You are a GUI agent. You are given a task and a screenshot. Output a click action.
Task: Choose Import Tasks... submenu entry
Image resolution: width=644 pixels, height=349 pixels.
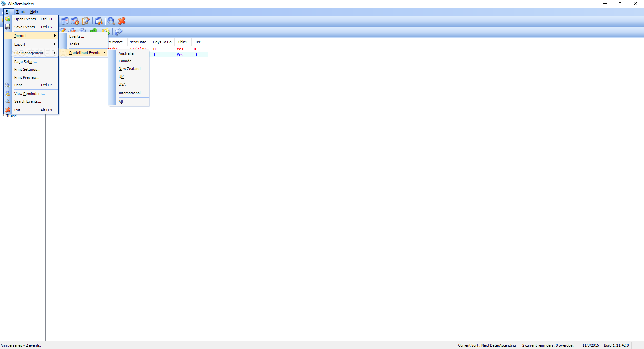pos(84,44)
